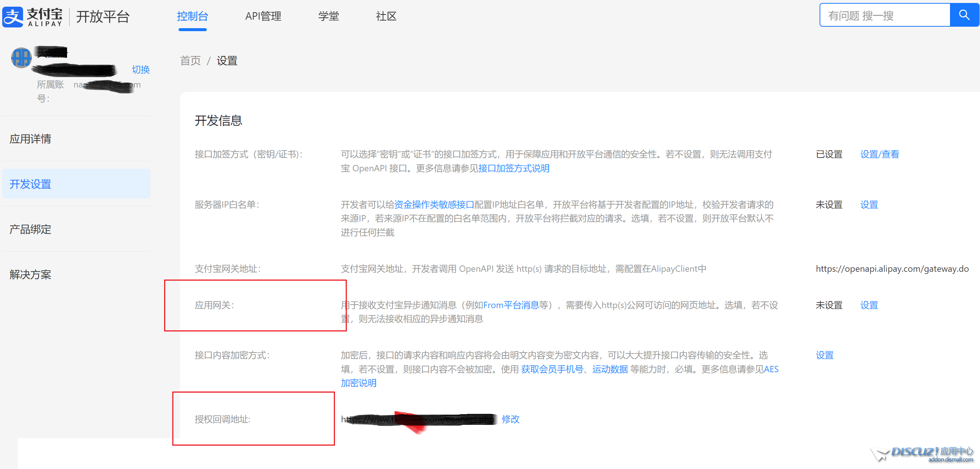Click 设置 for 应用网关

coord(869,305)
